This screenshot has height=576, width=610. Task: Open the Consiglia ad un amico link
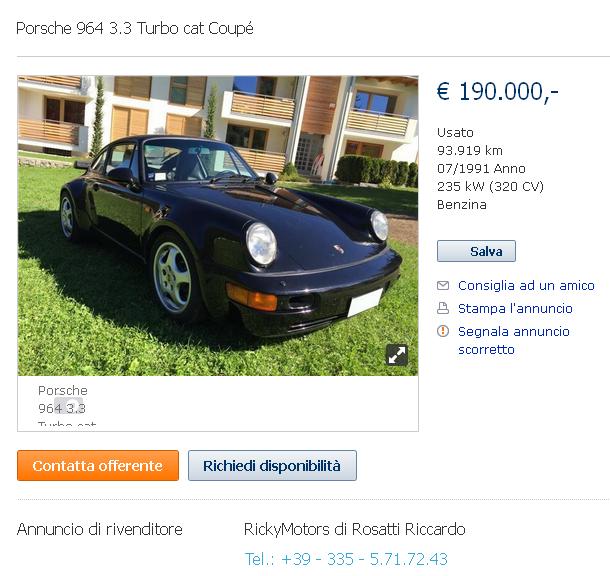526,285
